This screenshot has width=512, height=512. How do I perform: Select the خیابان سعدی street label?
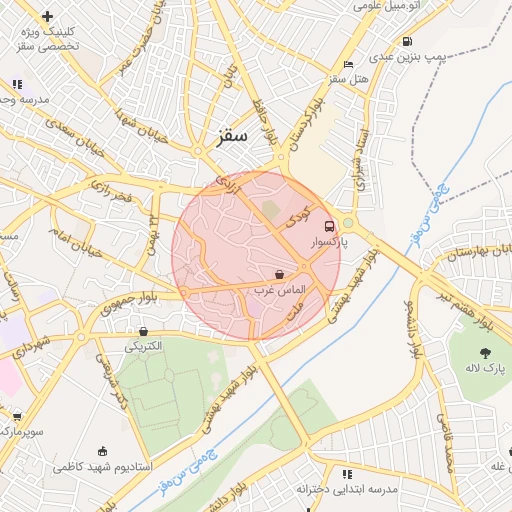pyautogui.click(x=75, y=138)
